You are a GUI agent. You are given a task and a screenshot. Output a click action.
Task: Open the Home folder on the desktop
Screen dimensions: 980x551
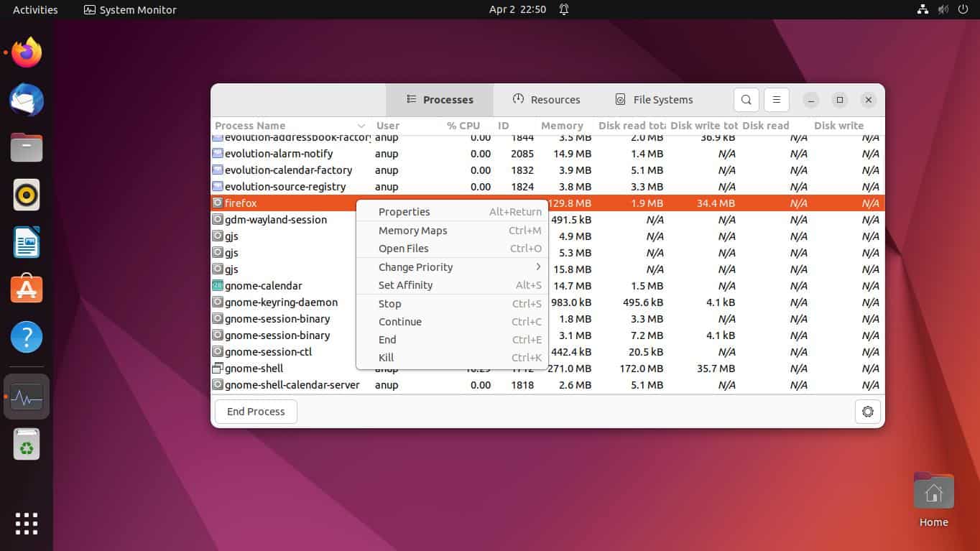pyautogui.click(x=933, y=491)
